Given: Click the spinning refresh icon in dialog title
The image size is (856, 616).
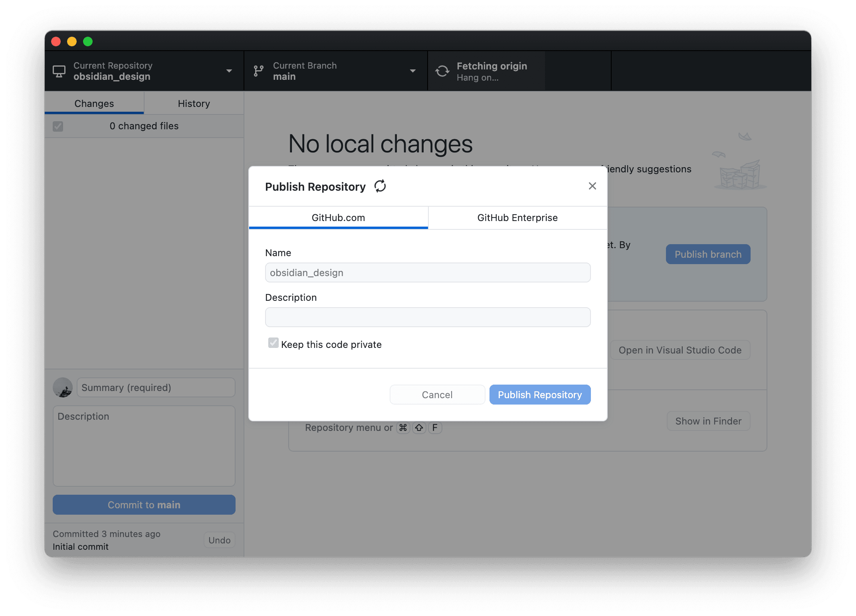Looking at the screenshot, I should pyautogui.click(x=380, y=186).
